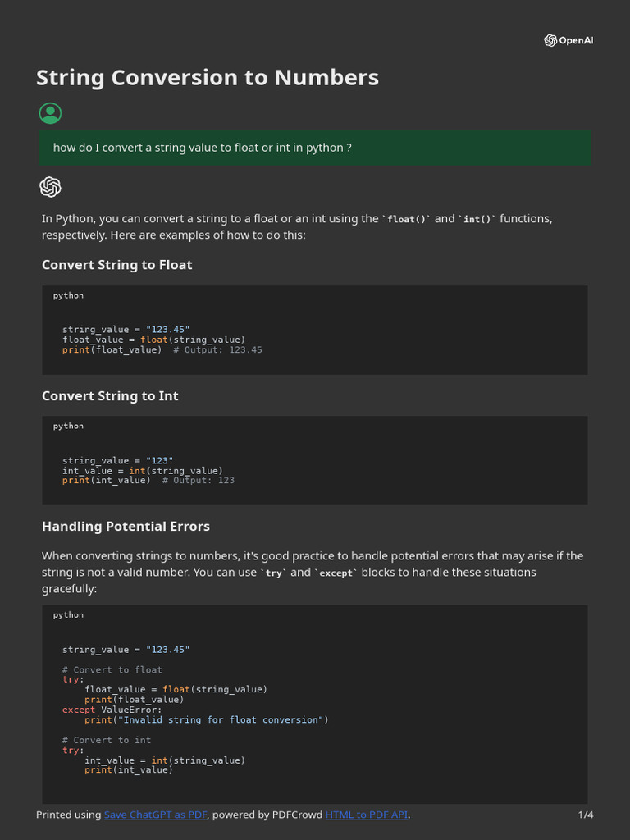Click the Handling Potential Errors heading
Viewport: 630px width, 840px height.
(126, 527)
